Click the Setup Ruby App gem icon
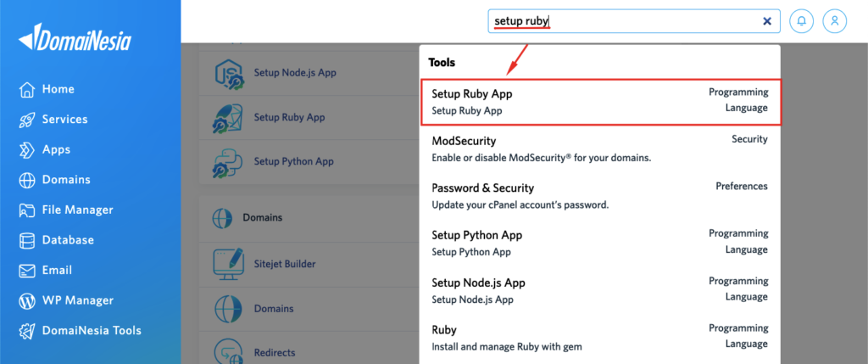Image resolution: width=868 pixels, height=364 pixels. coord(228,118)
